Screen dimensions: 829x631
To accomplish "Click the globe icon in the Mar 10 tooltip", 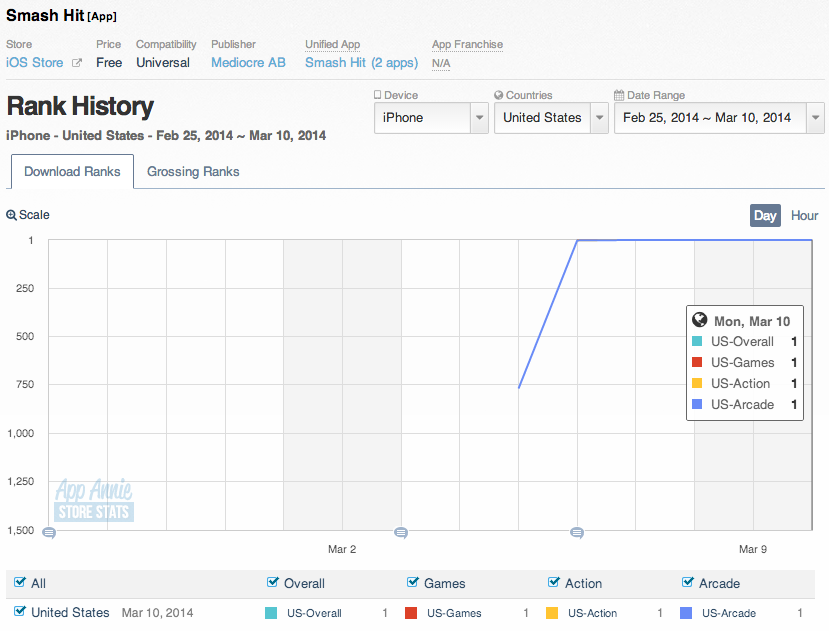I will coord(699,320).
